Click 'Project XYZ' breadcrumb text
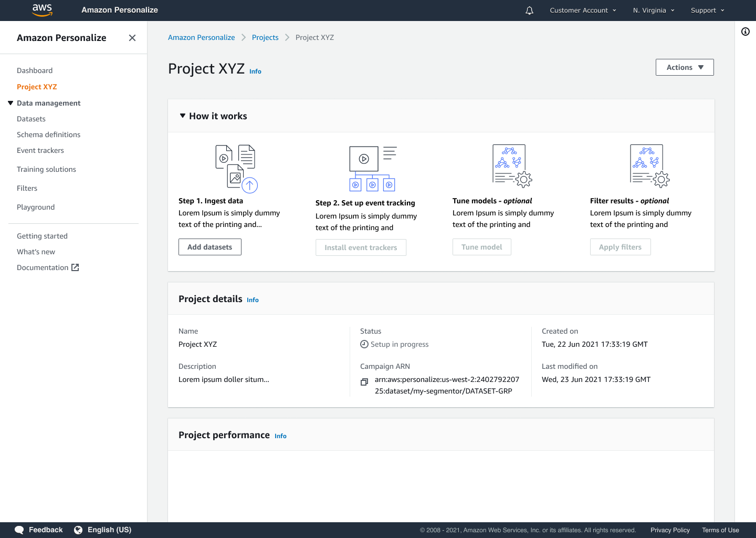Viewport: 756px width, 538px height. click(x=314, y=37)
